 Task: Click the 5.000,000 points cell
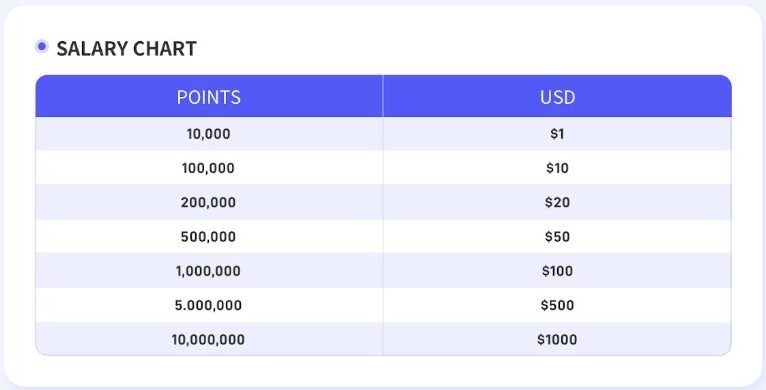(x=209, y=305)
